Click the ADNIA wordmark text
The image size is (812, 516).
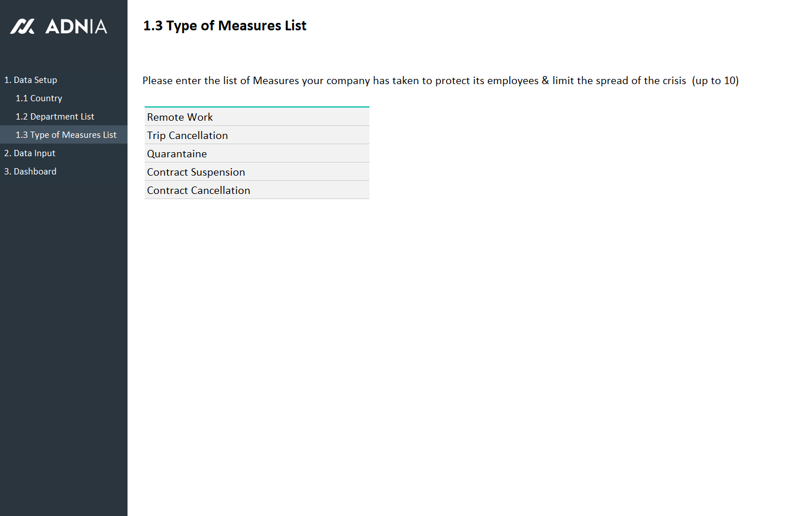pos(76,26)
